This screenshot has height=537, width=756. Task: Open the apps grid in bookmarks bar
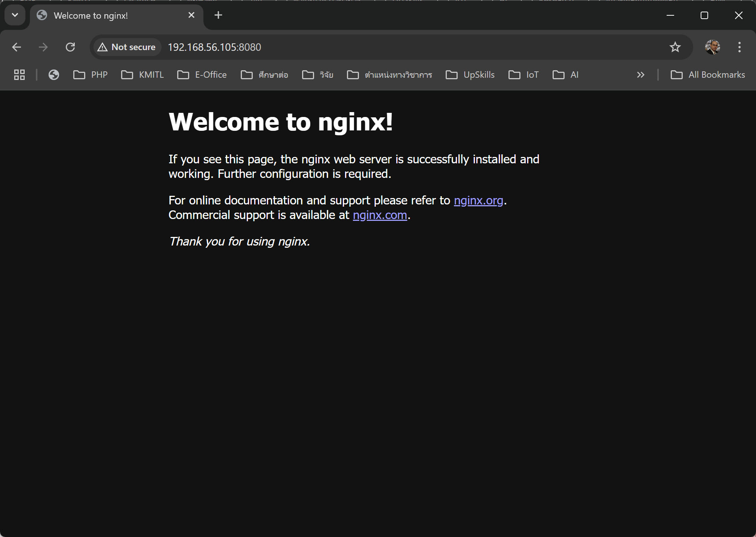19,75
